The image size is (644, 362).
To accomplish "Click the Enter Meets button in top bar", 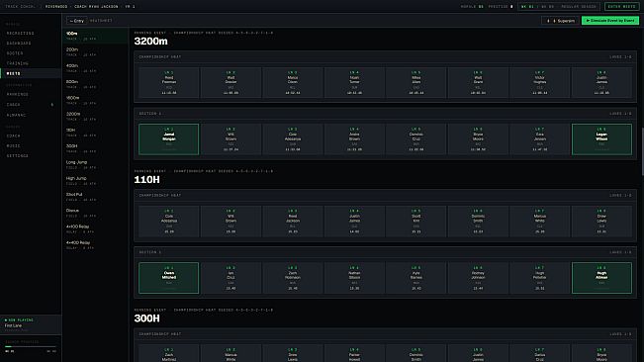I will 621,7.
